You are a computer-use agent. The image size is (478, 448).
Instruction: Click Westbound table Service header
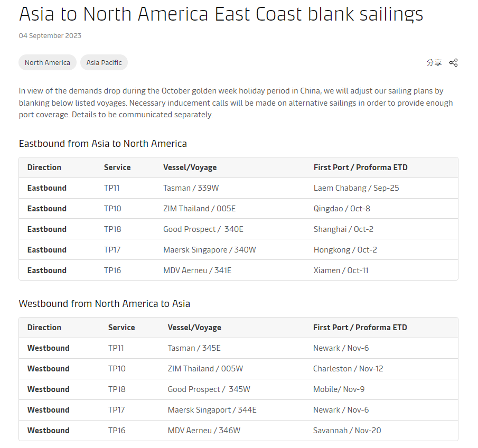coord(121,327)
